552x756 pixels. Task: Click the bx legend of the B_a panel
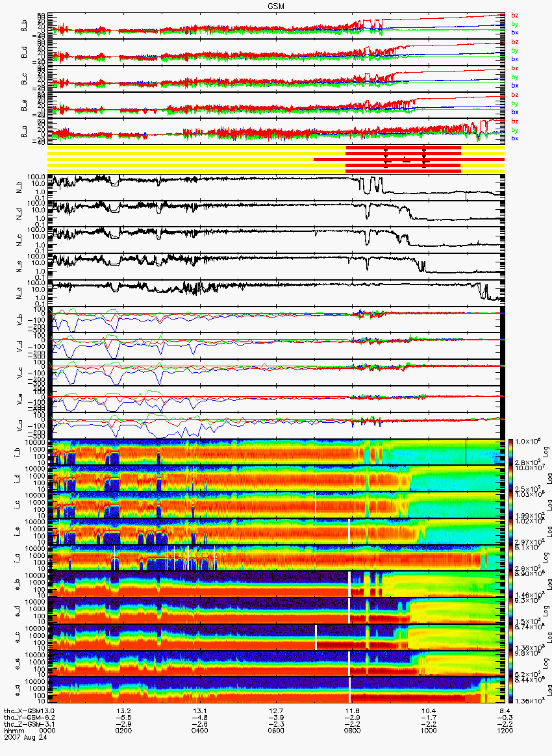[515, 138]
